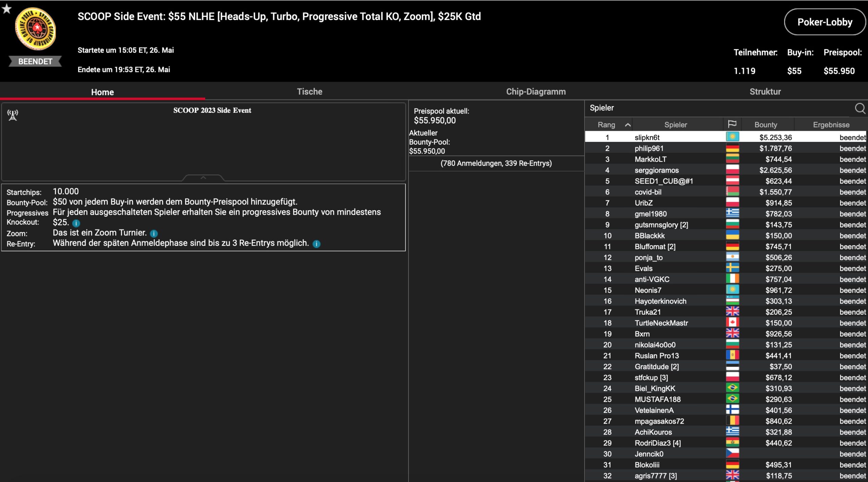Click the broadcast antenna icon

(x=13, y=115)
